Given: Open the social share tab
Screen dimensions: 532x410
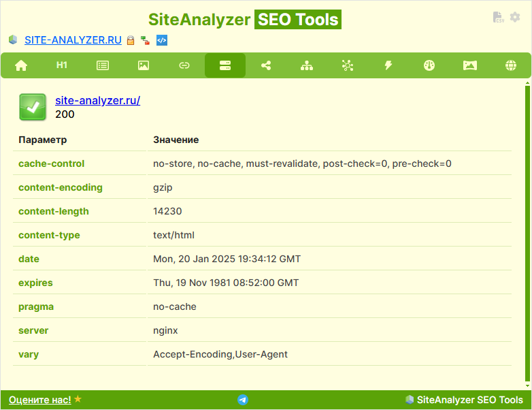Looking at the screenshot, I should click(x=266, y=65).
